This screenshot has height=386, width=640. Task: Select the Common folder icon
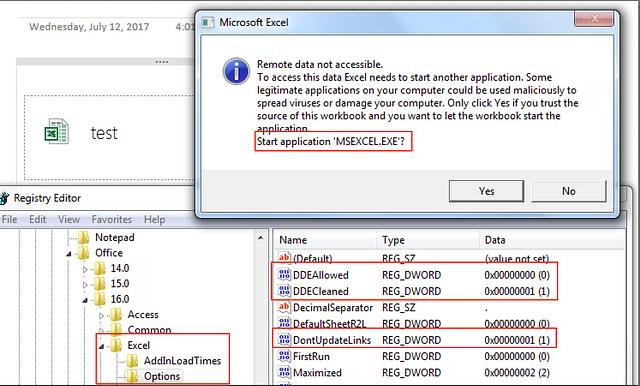116,330
